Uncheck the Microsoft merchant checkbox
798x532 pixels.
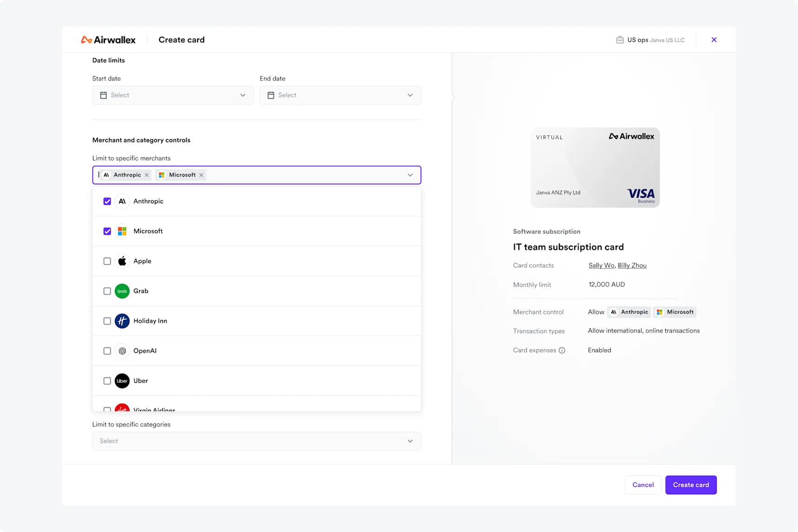107,231
